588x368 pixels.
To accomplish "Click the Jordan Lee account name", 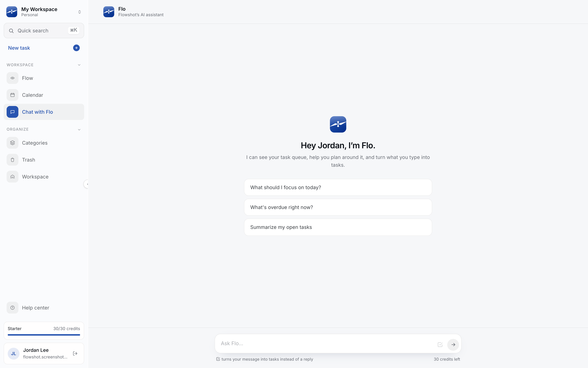I will pos(36,350).
